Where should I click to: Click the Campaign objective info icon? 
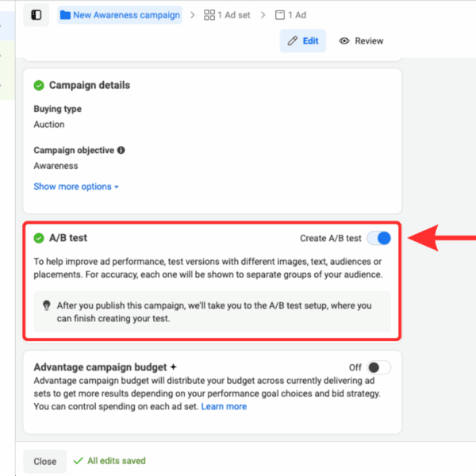[x=121, y=150]
